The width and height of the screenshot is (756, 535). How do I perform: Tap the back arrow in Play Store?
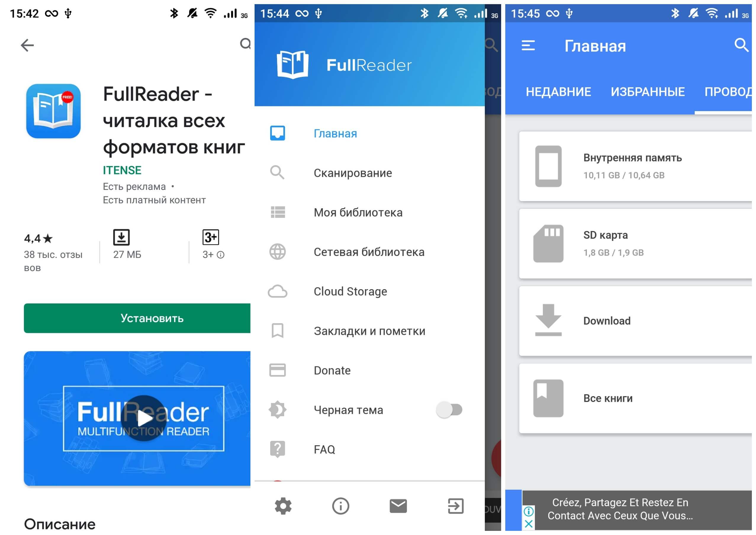coord(27,45)
